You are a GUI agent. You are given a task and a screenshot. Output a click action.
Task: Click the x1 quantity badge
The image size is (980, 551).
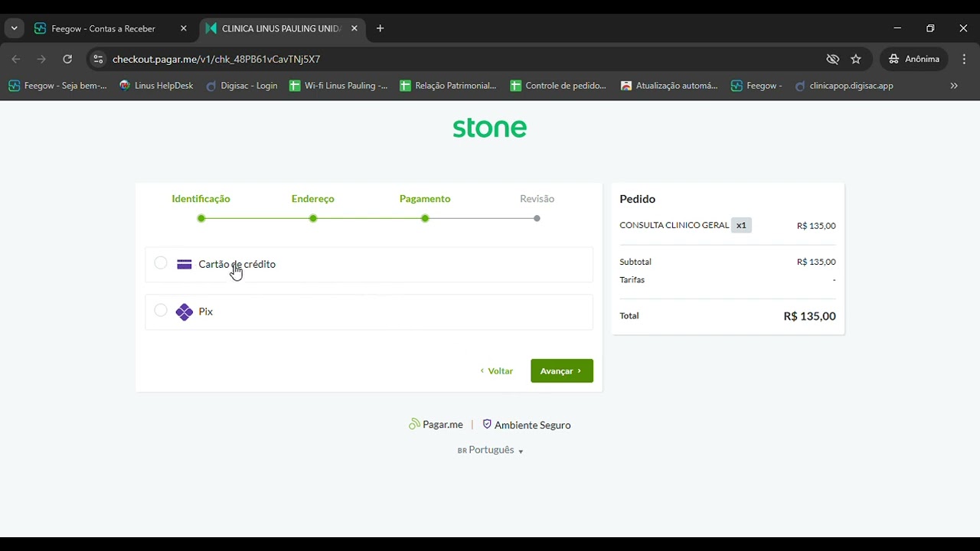click(x=741, y=226)
